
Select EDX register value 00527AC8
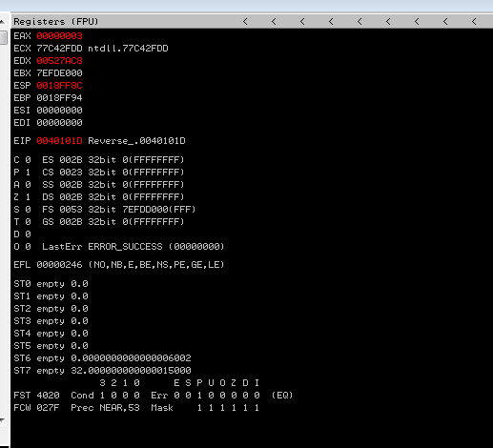click(59, 61)
